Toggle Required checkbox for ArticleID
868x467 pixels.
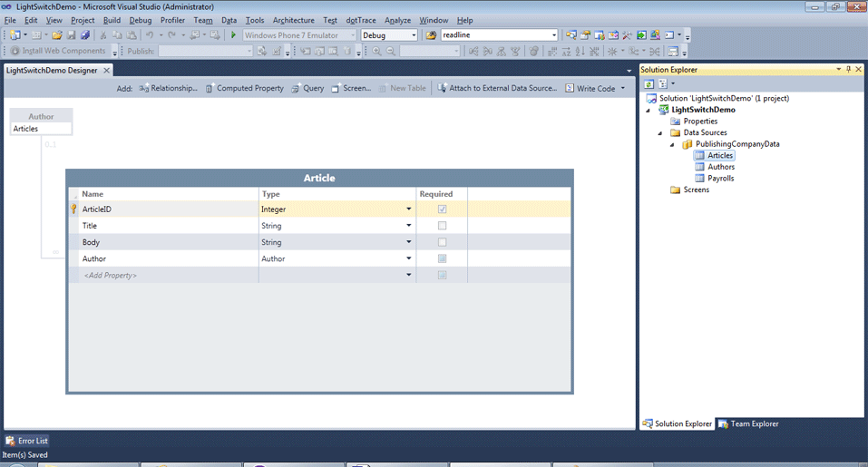click(442, 209)
